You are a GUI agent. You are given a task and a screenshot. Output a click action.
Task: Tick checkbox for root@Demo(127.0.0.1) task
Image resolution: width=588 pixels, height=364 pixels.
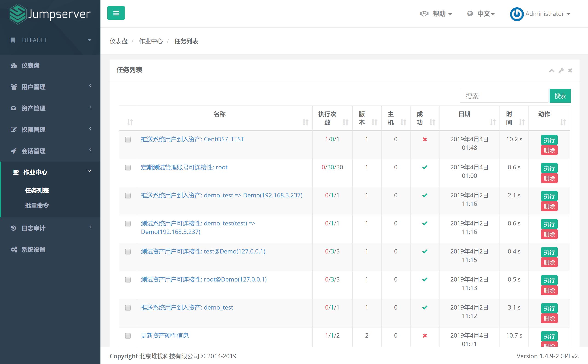128,280
